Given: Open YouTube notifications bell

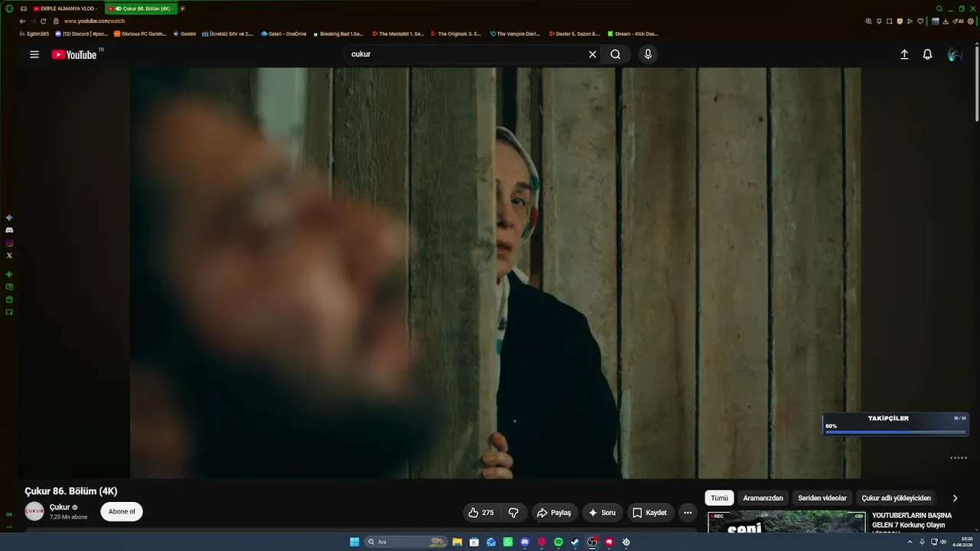Looking at the screenshot, I should (927, 54).
